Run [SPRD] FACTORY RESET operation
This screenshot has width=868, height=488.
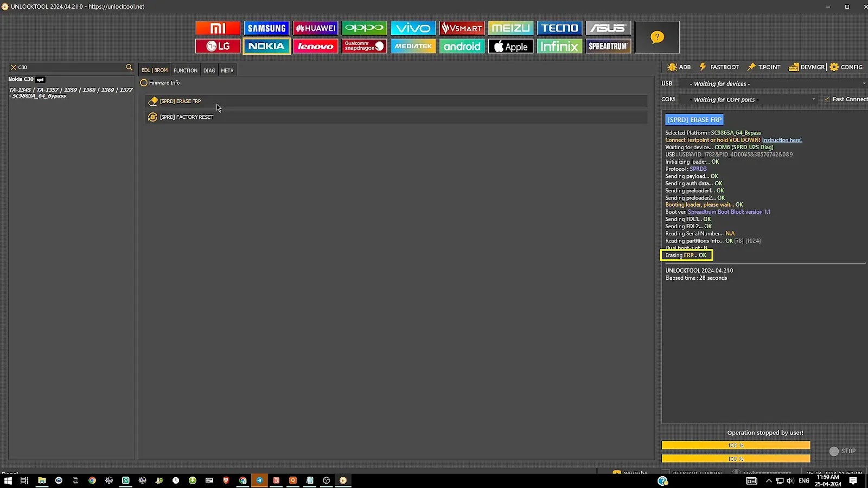[396, 117]
